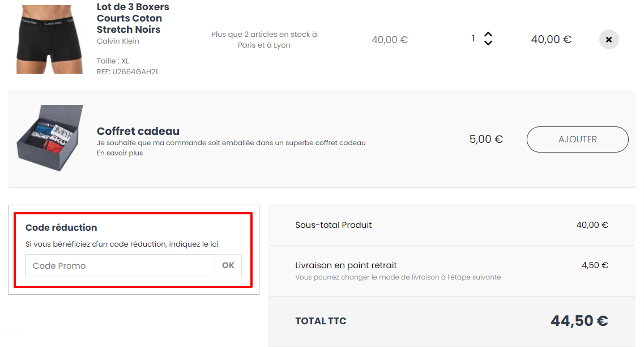Image resolution: width=644 pixels, height=347 pixels.
Task: Click the Taille : XL size label
Action: 113,61
